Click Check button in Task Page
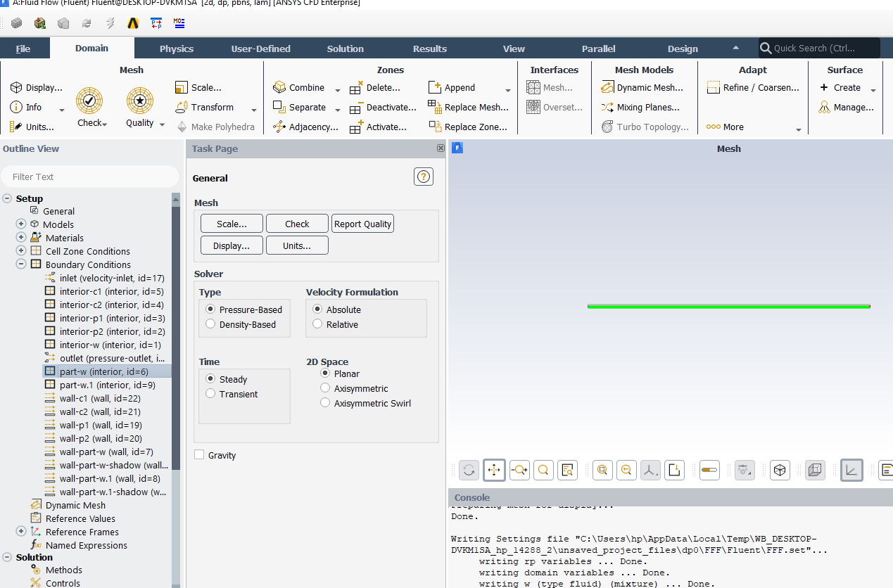 (x=297, y=224)
